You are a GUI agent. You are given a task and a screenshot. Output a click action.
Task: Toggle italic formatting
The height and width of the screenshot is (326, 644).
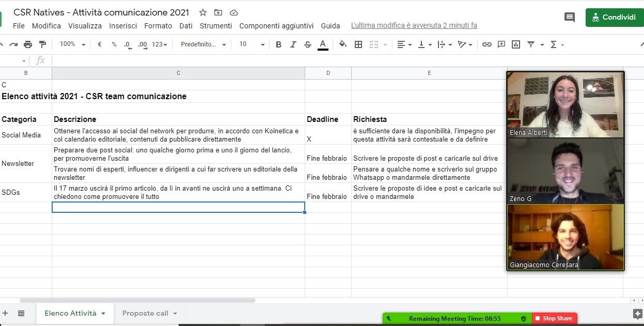pyautogui.click(x=293, y=44)
